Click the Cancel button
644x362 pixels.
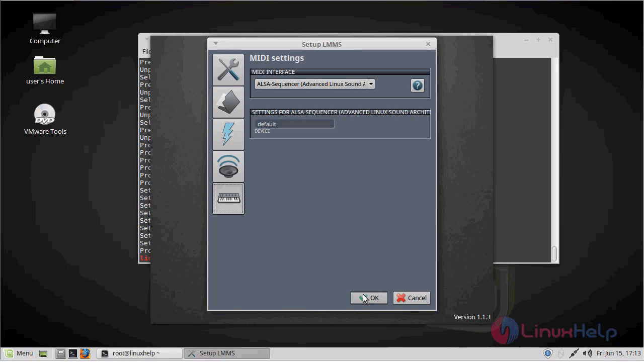click(x=412, y=298)
